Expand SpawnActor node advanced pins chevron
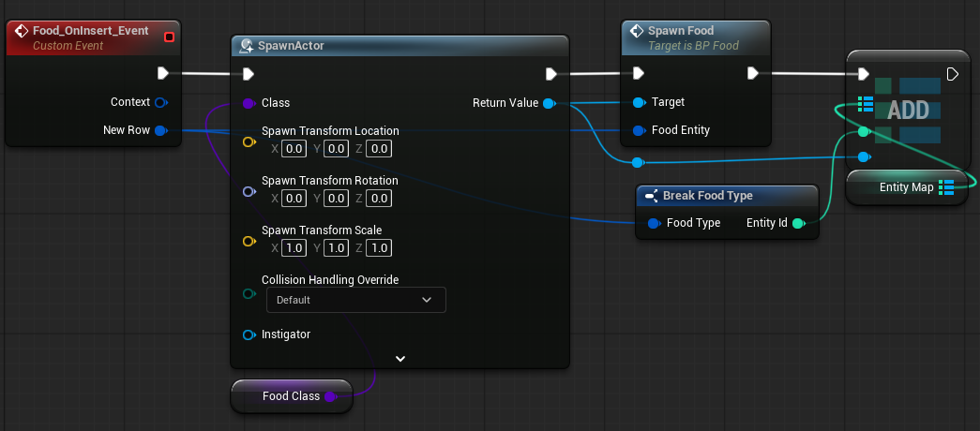Screen dimensions: 980x431 coord(400,358)
